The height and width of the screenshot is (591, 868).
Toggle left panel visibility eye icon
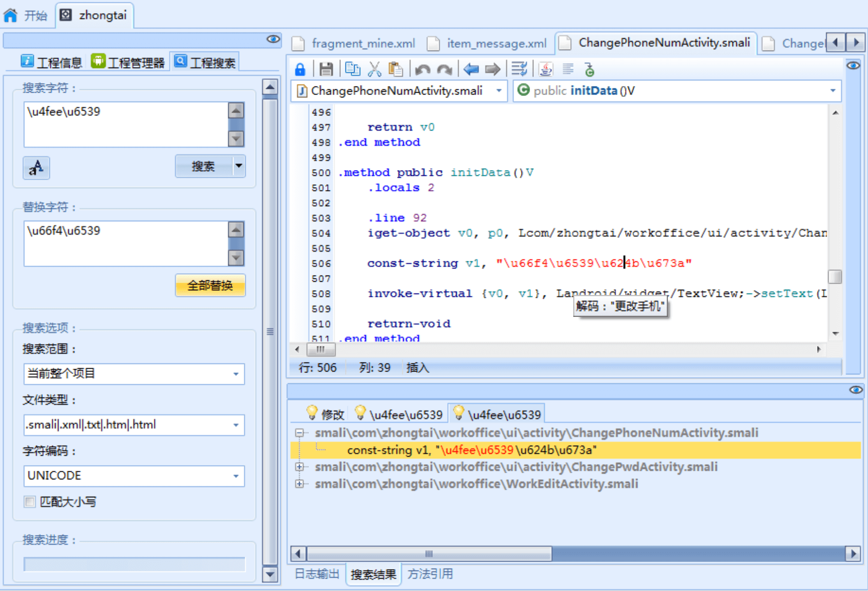click(273, 39)
